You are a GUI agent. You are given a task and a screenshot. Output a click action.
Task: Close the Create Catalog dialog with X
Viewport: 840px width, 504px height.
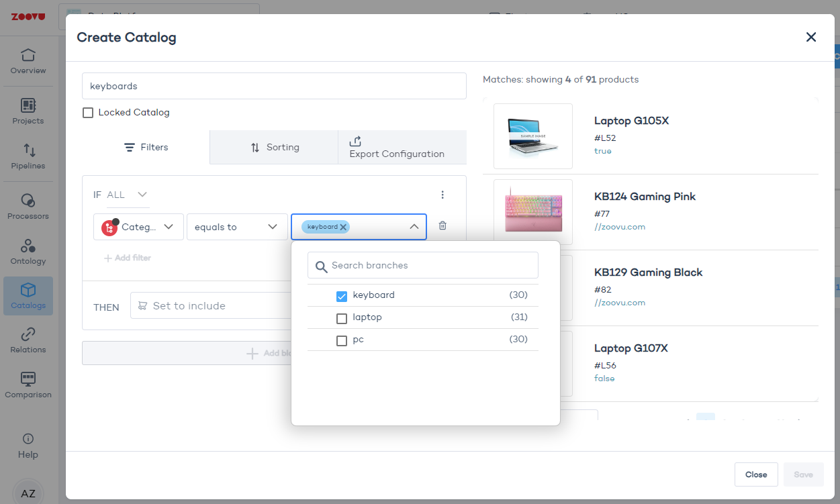[811, 37]
